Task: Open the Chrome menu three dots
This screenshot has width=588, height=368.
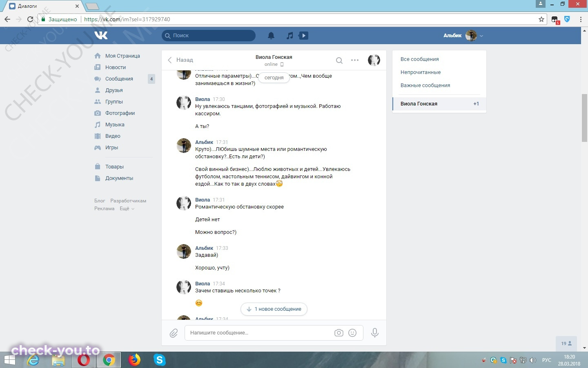Action: click(x=581, y=19)
